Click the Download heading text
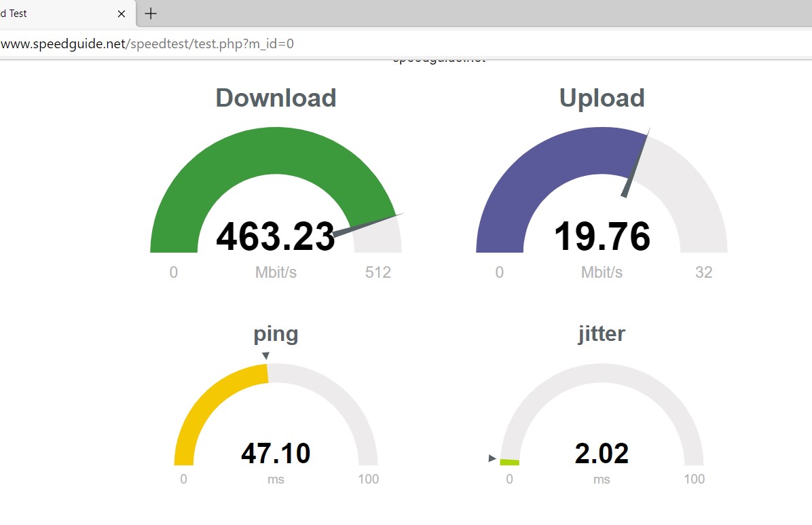The image size is (812, 525). click(276, 98)
